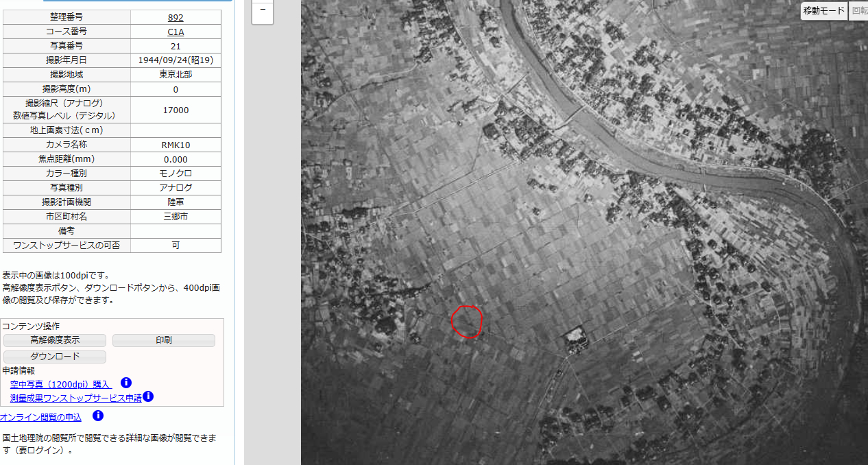The width and height of the screenshot is (868, 465).
Task: Click the 高解像度表示 button
Action: (x=55, y=340)
